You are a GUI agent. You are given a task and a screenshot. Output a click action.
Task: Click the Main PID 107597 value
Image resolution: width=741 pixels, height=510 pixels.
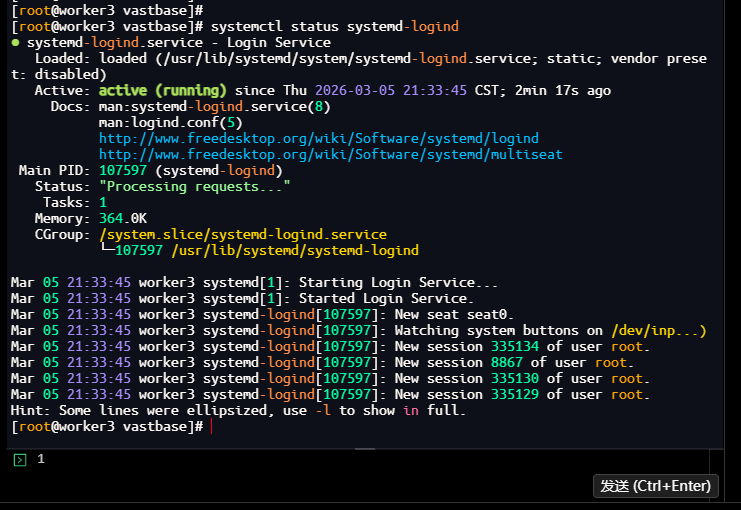pos(123,171)
